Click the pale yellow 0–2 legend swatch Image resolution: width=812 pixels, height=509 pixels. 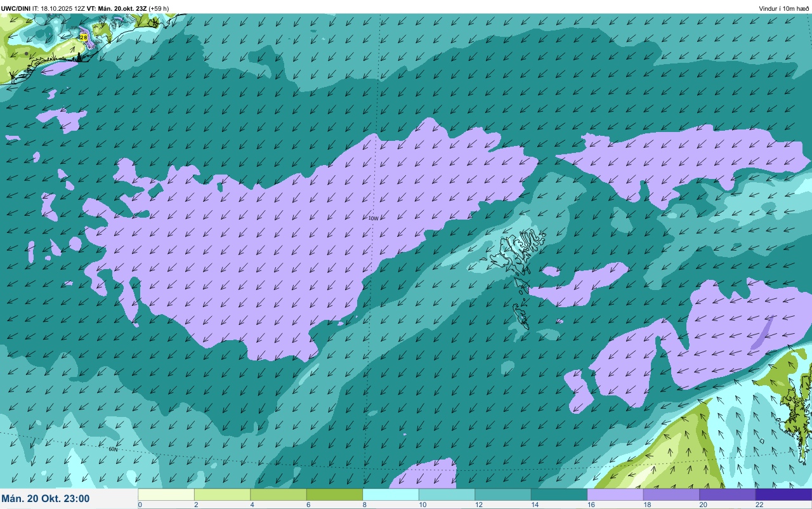point(166,494)
